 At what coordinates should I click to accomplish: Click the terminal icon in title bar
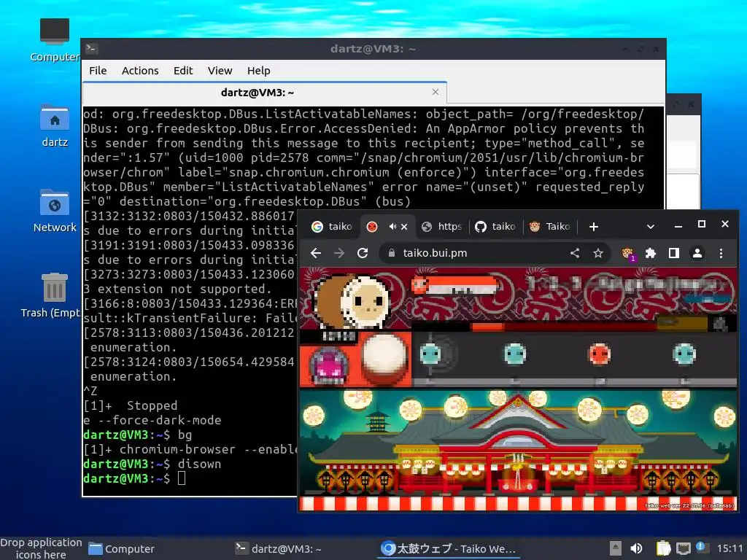click(91, 49)
